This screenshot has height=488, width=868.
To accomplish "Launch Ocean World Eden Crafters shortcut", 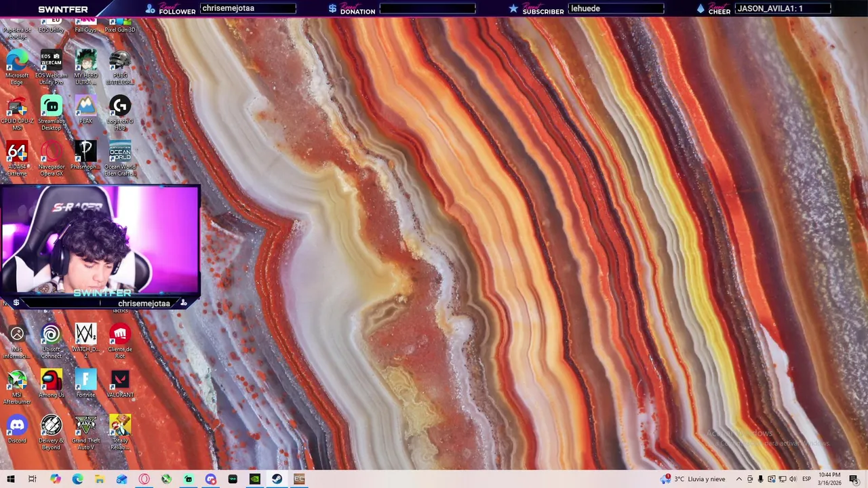I will (120, 159).
